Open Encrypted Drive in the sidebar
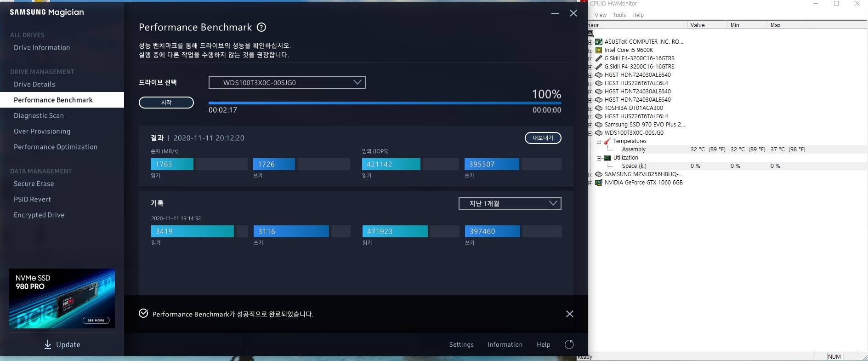 tap(39, 215)
